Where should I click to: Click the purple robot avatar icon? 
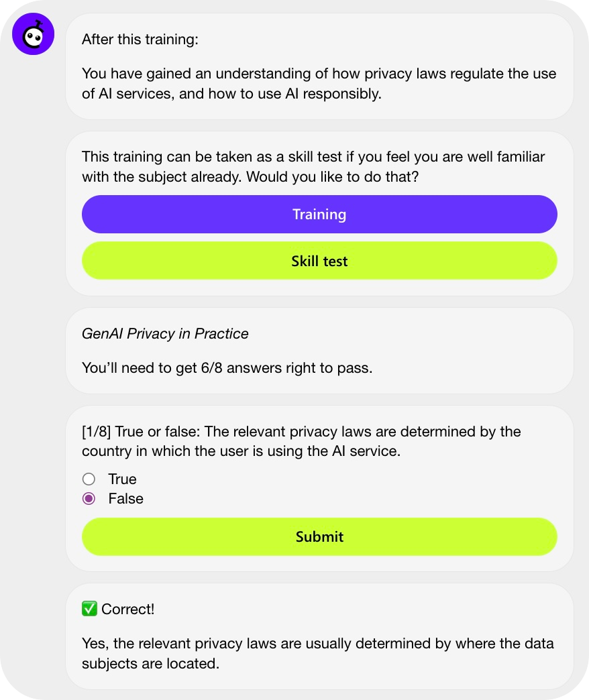[x=33, y=34]
